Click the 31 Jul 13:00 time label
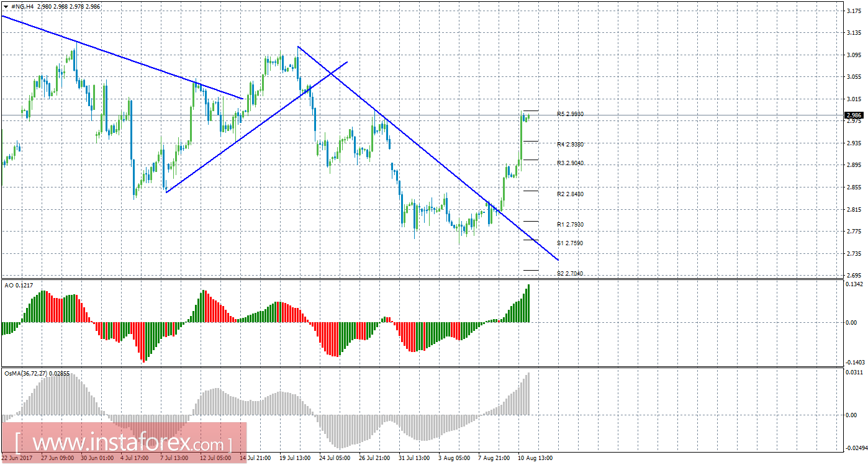Image resolution: width=868 pixels, height=465 pixels. pos(415,458)
